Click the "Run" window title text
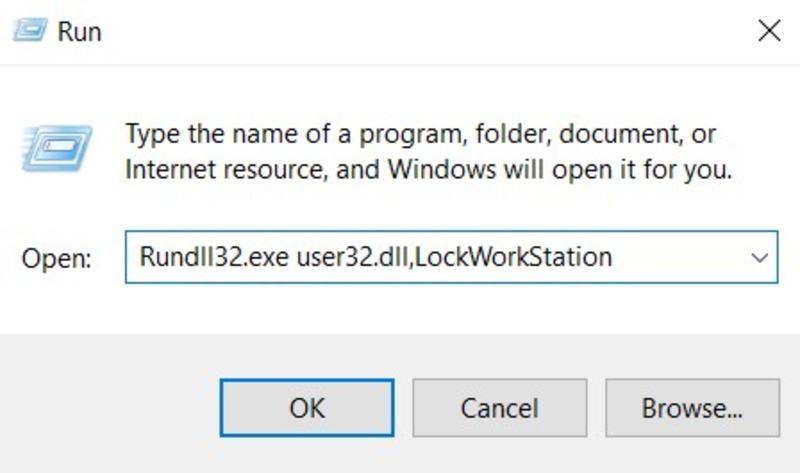Screen dimensions: 800x473 click(x=79, y=32)
